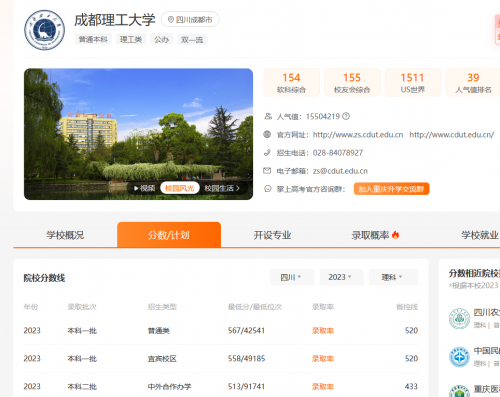Click the location pin icon beside 四川成都市
Image resolution: width=500 pixels, height=397 pixels.
(x=171, y=20)
